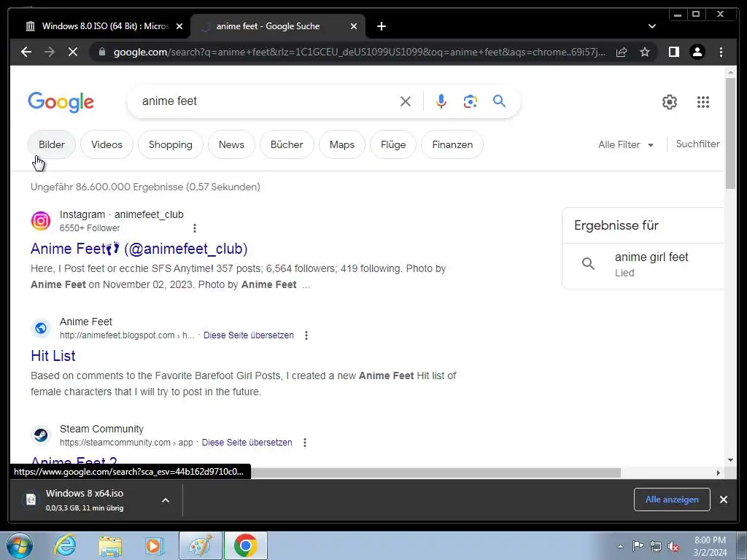Click the muted volume tray icon
The image size is (747, 560).
(673, 546)
